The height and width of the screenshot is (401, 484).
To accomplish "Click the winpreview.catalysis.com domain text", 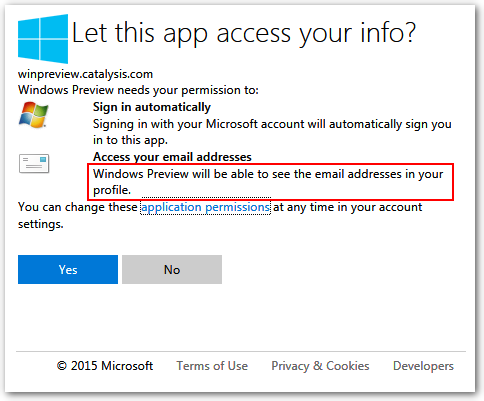I will (85, 74).
